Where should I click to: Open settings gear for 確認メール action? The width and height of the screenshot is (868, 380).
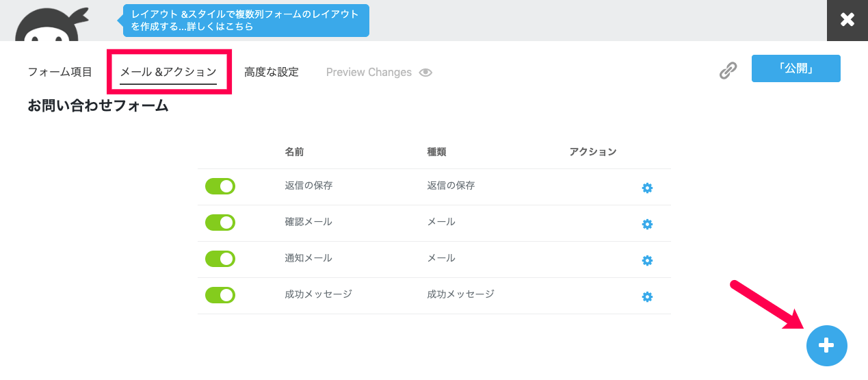coord(647,224)
